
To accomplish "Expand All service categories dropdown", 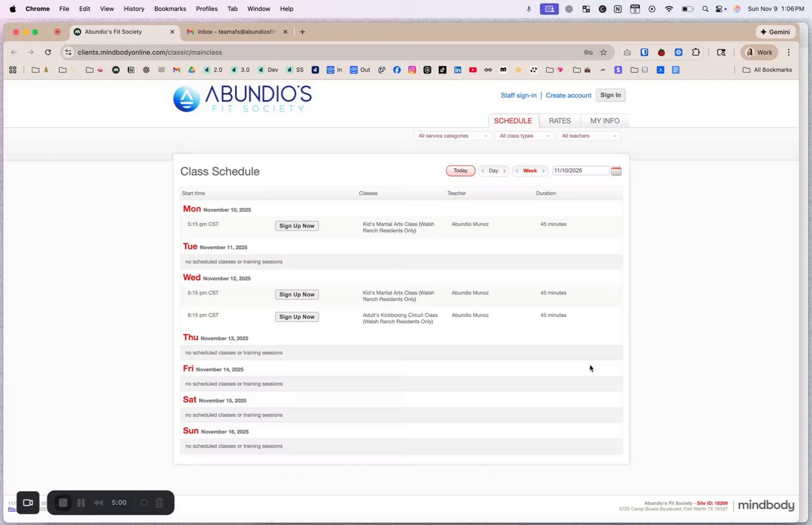I will click(452, 136).
